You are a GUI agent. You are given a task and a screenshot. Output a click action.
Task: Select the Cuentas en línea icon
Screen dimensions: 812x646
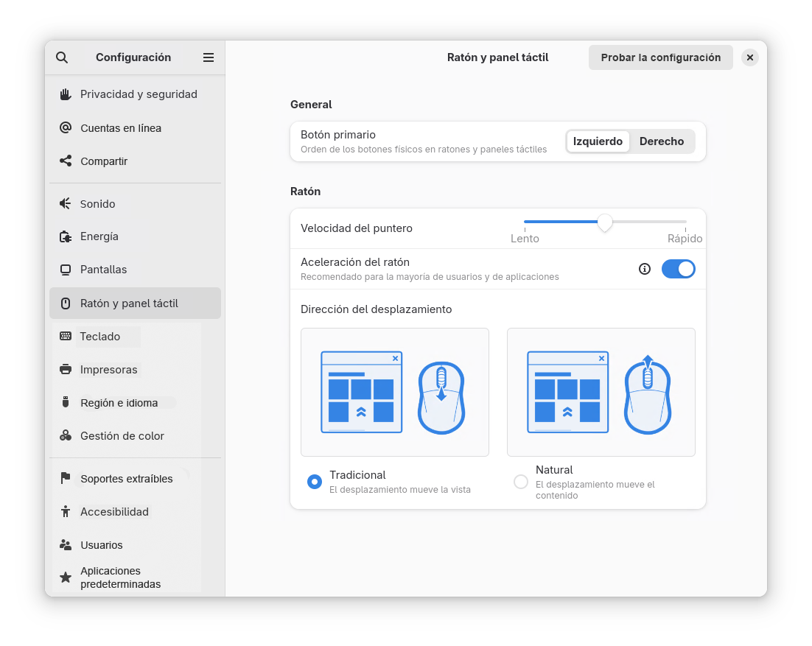pos(66,127)
